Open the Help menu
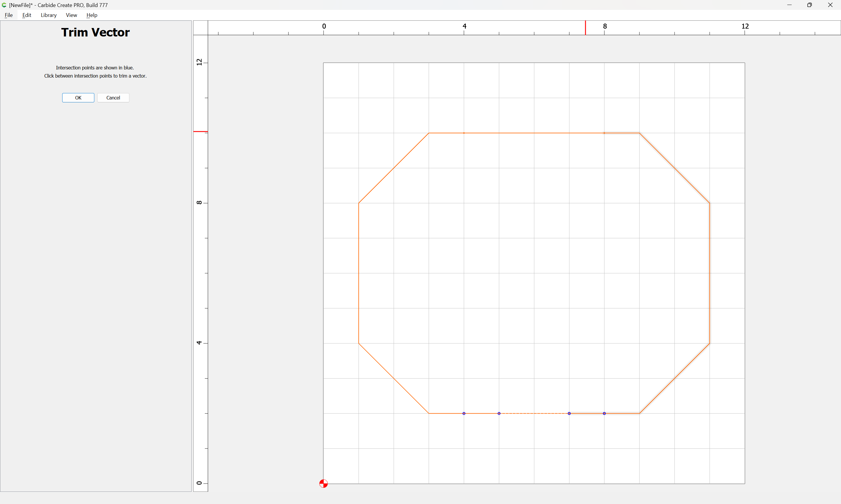Image resolution: width=841 pixels, height=504 pixels. [92, 15]
